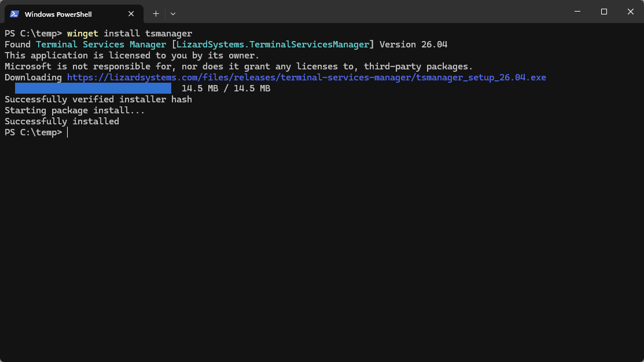The height and width of the screenshot is (362, 644).
Task: Click the yellow winget command word
Action: (x=82, y=34)
